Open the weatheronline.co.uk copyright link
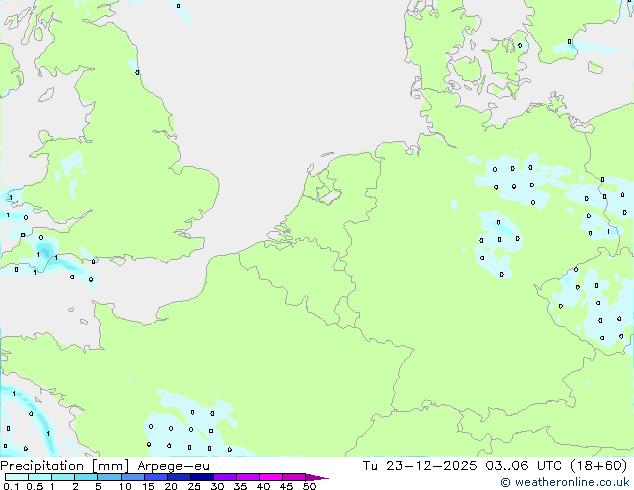This screenshot has height=490, width=634. coord(565,482)
